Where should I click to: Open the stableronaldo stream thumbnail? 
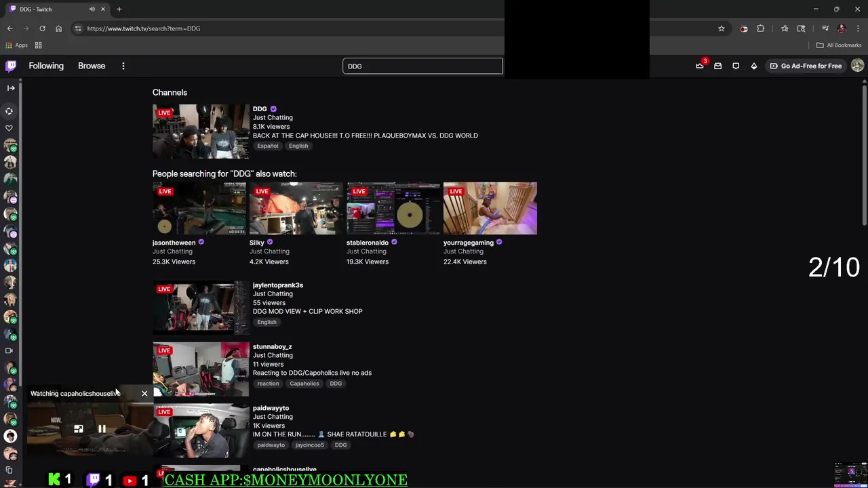393,208
